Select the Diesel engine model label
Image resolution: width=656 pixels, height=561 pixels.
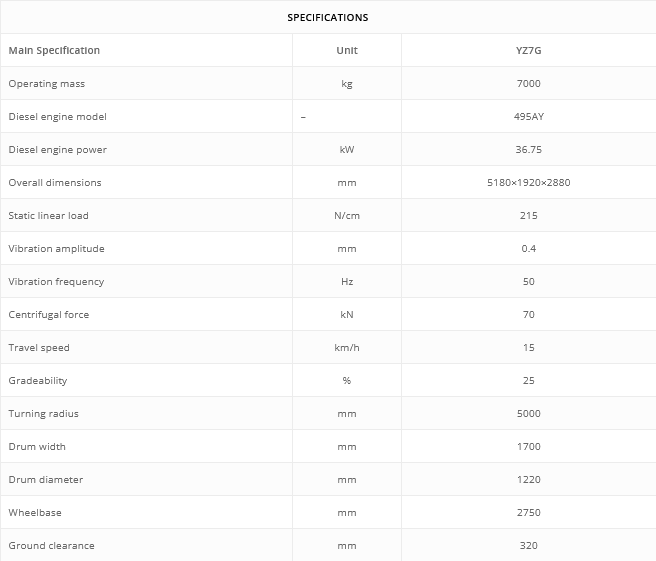click(58, 117)
